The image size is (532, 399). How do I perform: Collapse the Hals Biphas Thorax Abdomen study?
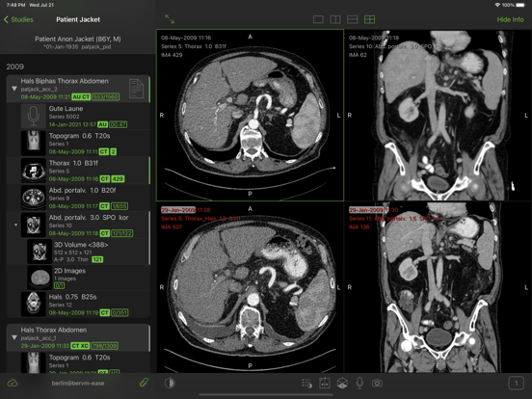pos(14,89)
